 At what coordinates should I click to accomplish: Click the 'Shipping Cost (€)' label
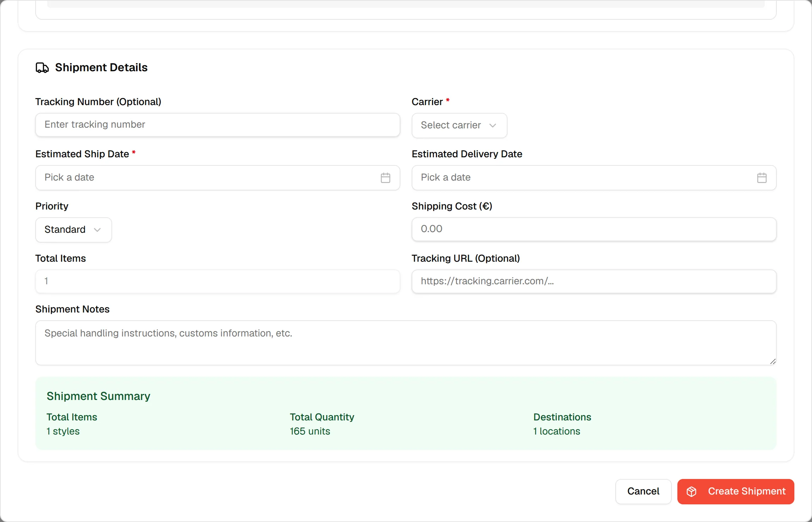(x=452, y=206)
